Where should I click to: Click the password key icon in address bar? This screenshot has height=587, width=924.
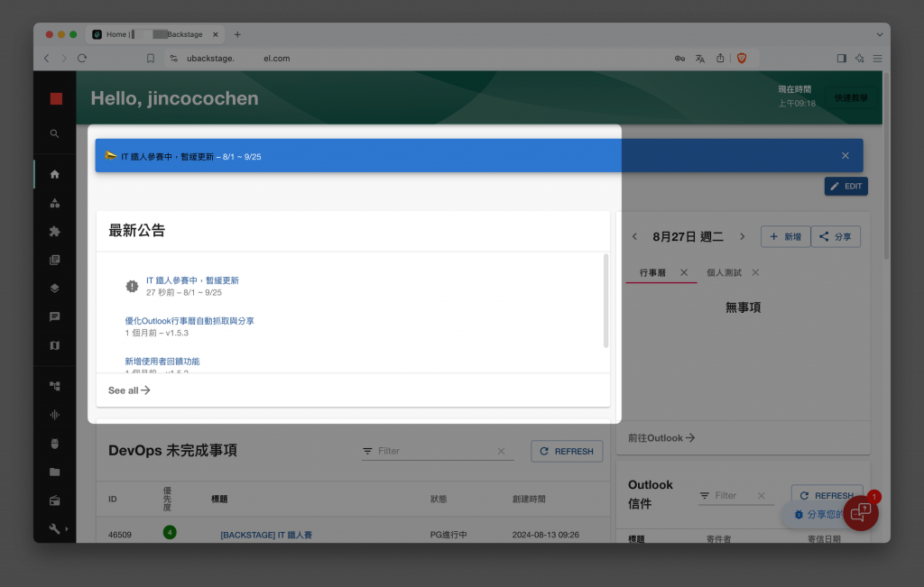coord(679,59)
